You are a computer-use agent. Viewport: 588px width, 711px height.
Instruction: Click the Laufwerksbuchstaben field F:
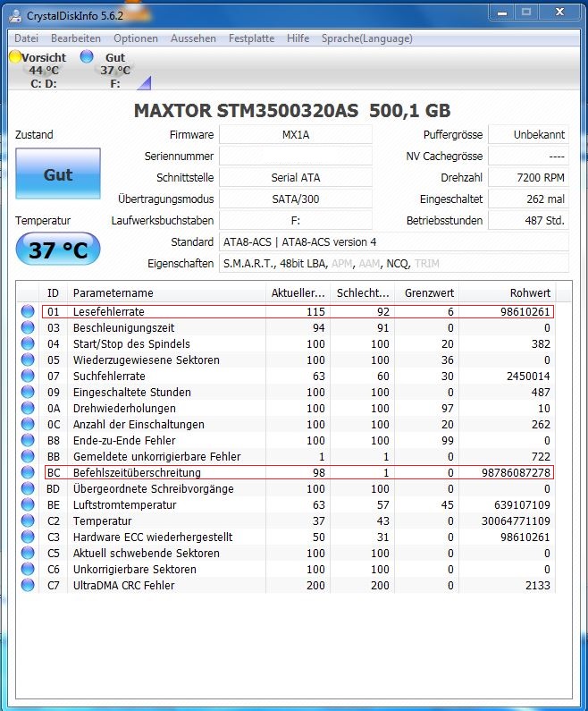pyautogui.click(x=296, y=220)
